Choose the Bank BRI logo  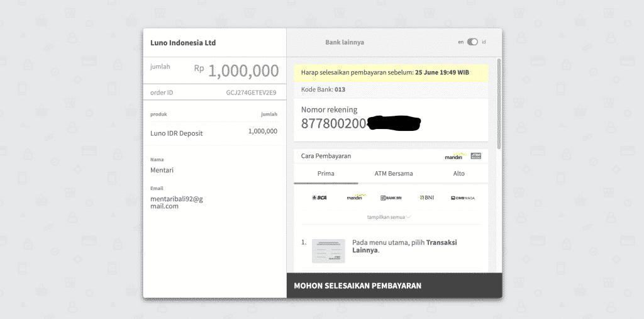[x=391, y=198]
